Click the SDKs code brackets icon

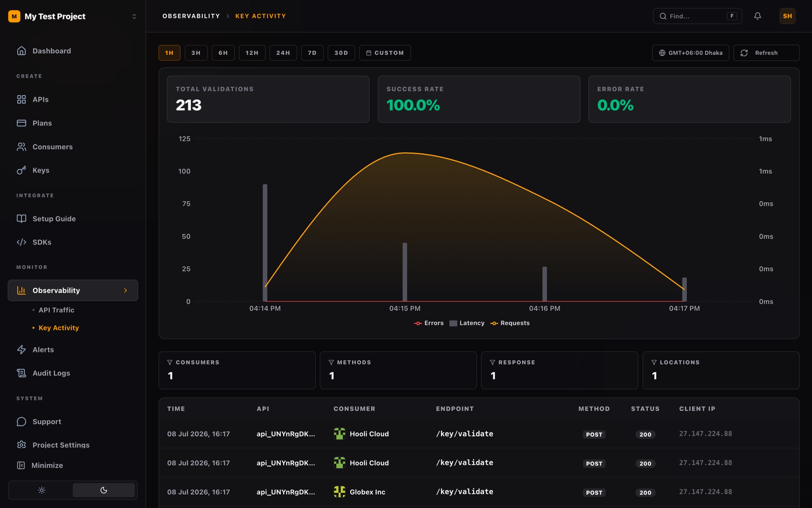pyautogui.click(x=22, y=242)
